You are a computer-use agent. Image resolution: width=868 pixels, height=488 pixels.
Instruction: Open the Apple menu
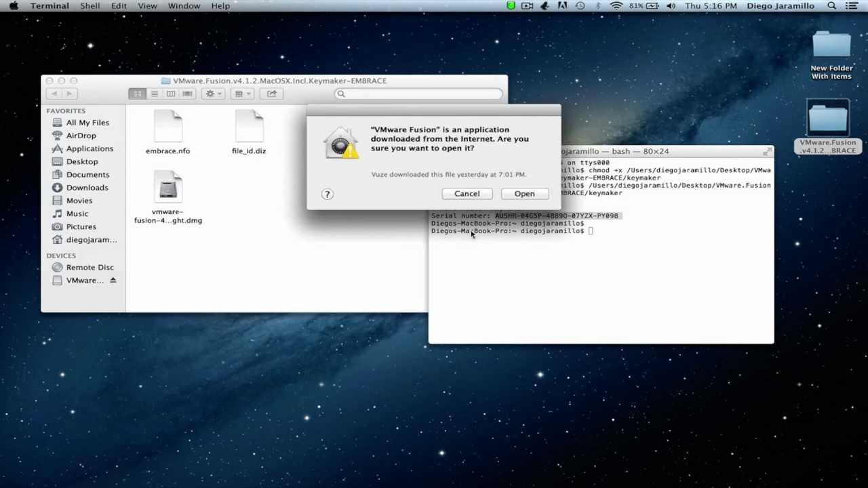pyautogui.click(x=14, y=6)
